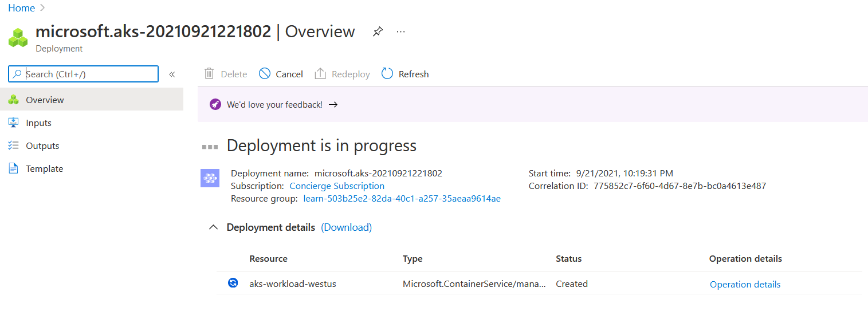Go to Home breadcrumb link
868x315 pixels.
(x=21, y=8)
